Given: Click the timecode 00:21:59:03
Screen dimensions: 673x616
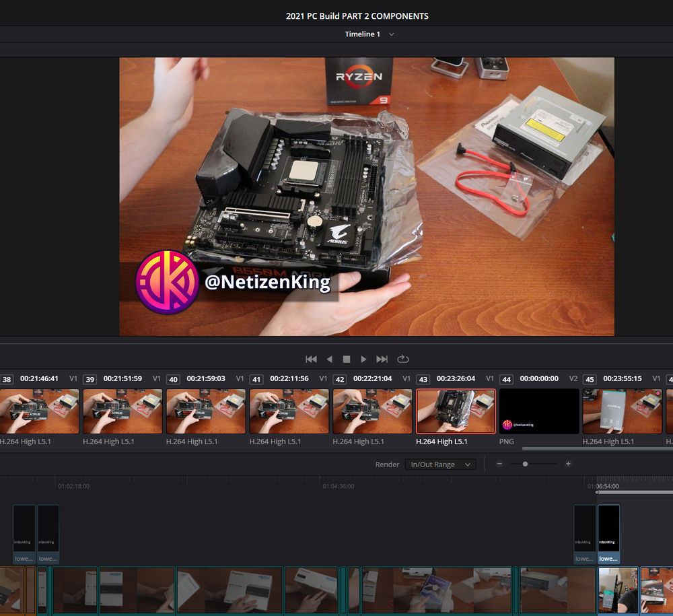Looking at the screenshot, I should click(x=206, y=378).
